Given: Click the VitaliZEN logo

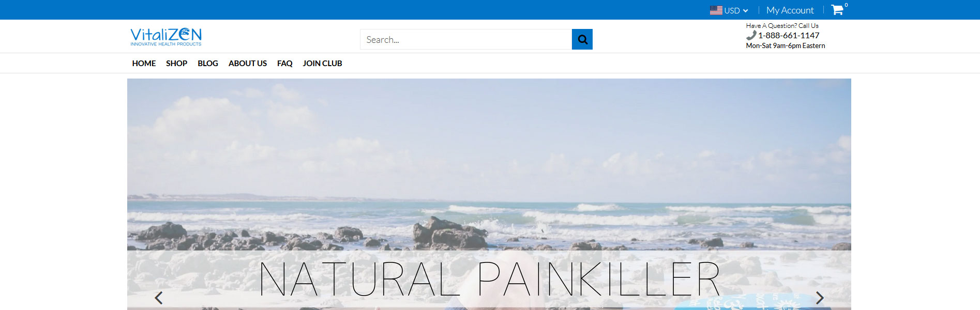Looking at the screenshot, I should [x=166, y=37].
